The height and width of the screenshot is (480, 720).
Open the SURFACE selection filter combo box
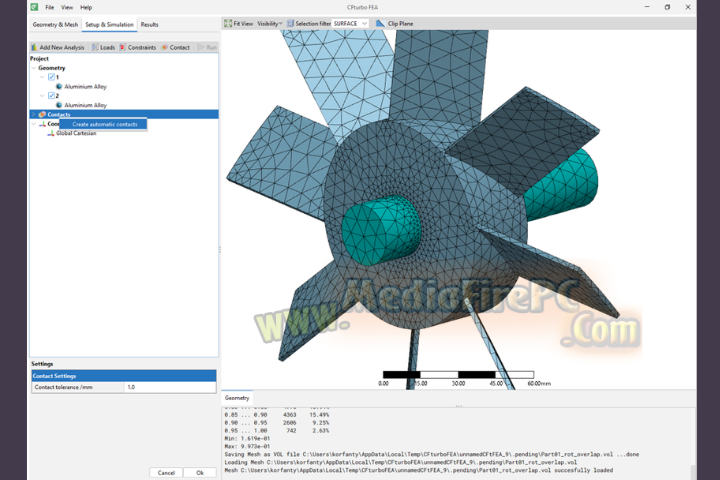(x=350, y=23)
